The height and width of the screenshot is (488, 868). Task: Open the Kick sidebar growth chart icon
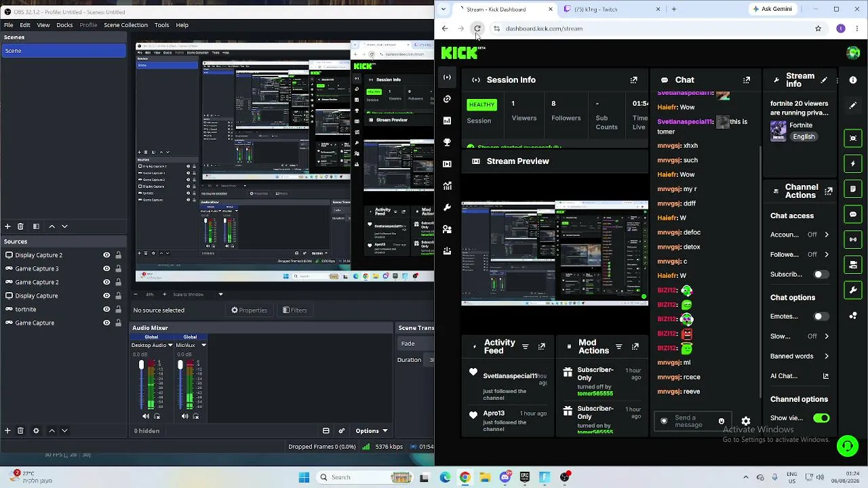tap(447, 186)
